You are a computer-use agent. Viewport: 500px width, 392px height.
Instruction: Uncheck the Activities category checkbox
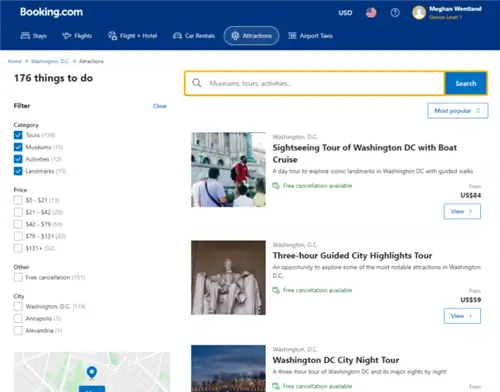(18, 159)
